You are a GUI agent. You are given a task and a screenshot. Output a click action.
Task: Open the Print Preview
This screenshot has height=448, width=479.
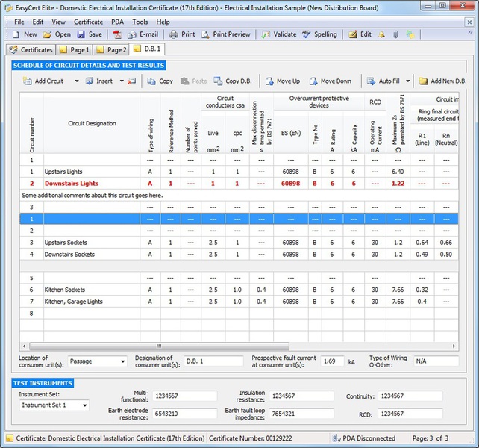point(225,34)
